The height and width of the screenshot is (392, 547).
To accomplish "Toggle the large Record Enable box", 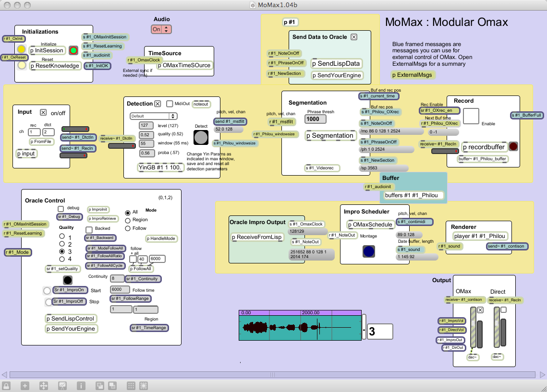I will [x=471, y=116].
